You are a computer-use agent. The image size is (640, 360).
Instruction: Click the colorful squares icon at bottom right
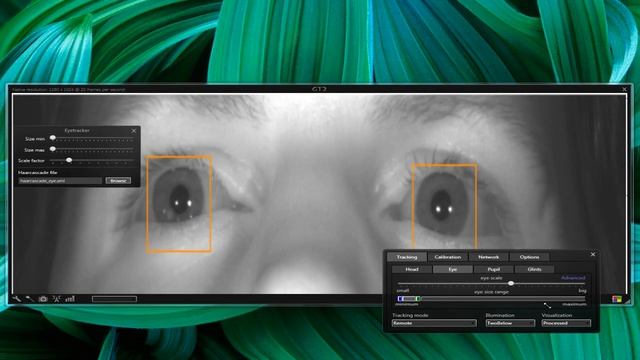616,299
